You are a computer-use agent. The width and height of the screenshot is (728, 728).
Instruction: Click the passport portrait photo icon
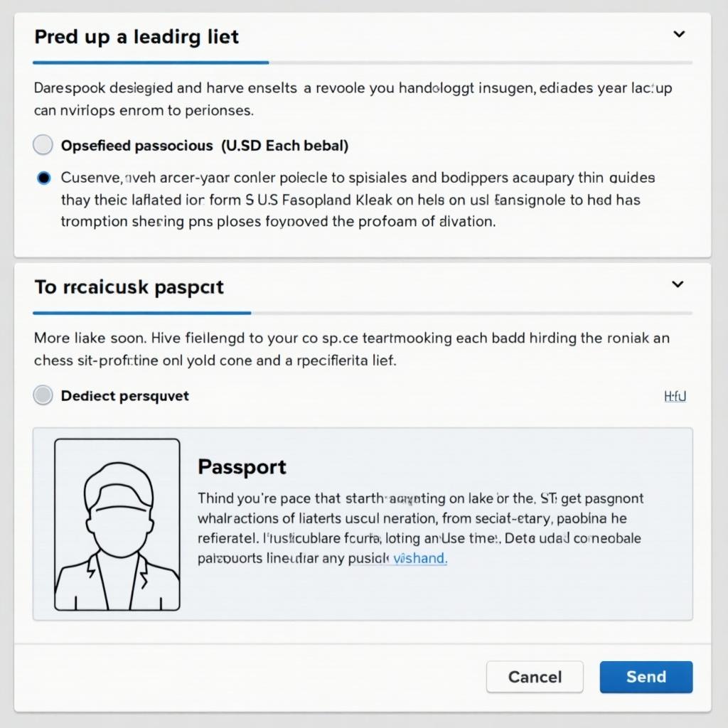coord(117,524)
